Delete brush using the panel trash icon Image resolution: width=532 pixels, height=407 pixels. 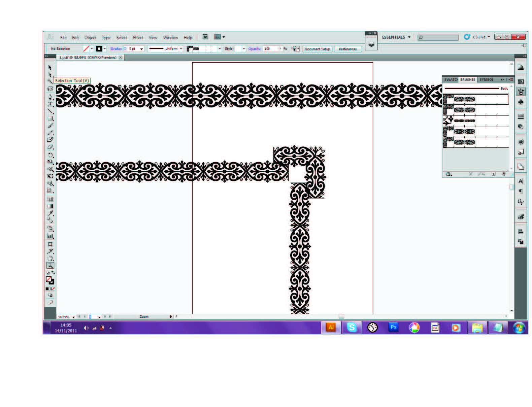click(504, 174)
